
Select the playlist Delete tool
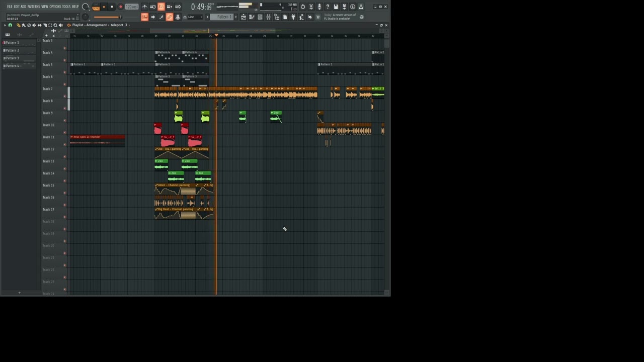pyautogui.click(x=29, y=25)
